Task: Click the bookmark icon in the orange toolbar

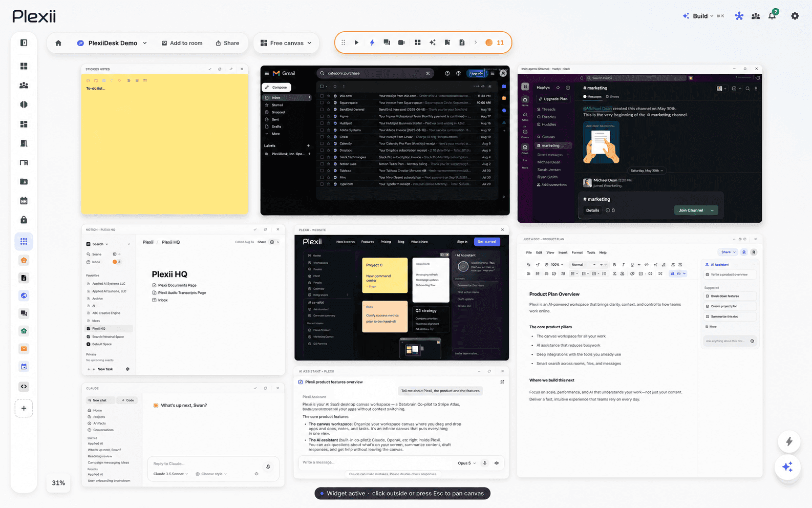Action: tap(447, 43)
